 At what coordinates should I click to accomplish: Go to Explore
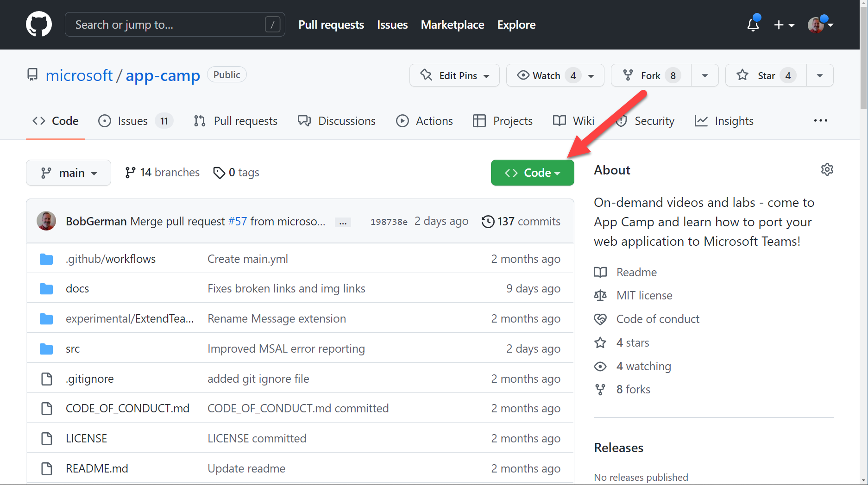click(516, 25)
